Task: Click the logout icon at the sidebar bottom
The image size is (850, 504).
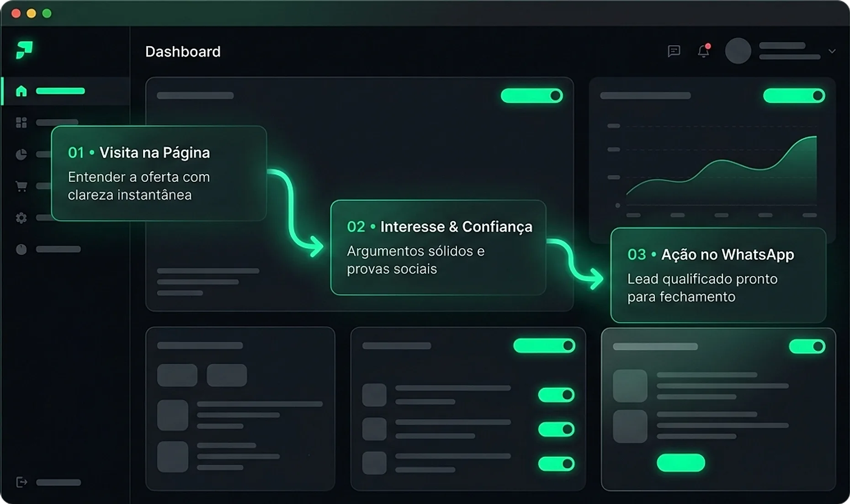Action: coord(21,482)
